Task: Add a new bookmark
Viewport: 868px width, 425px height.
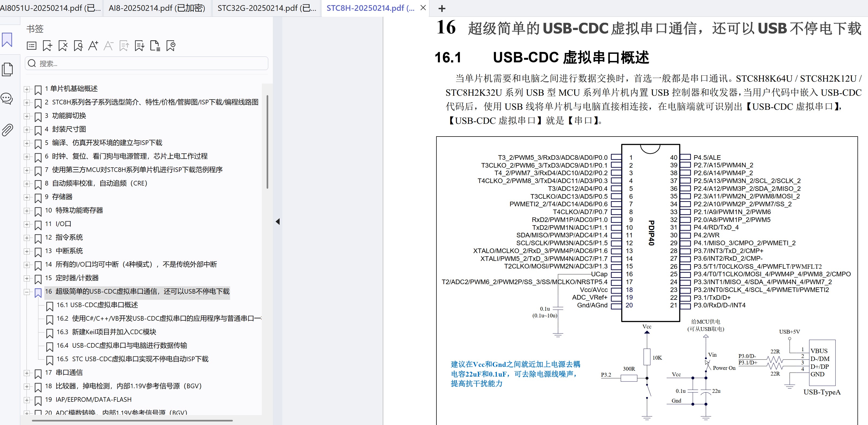Action: coord(47,46)
